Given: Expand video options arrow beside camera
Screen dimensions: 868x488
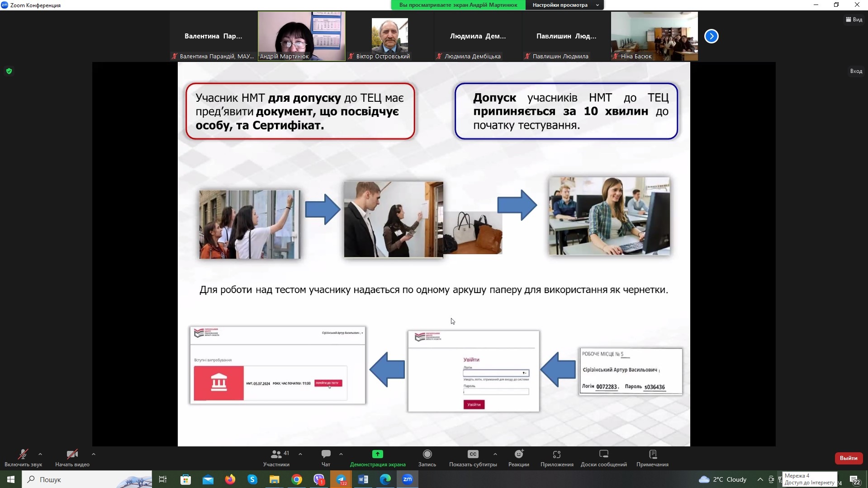Looking at the screenshot, I should (x=94, y=454).
